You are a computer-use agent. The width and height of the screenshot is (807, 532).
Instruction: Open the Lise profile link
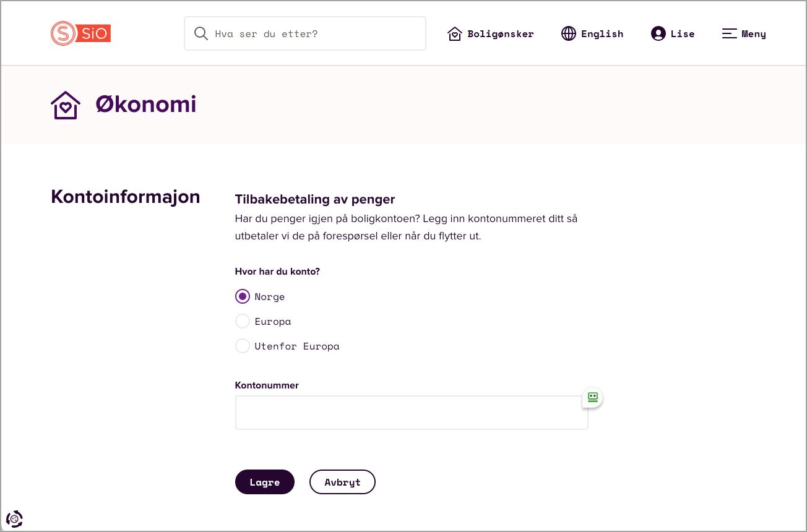coord(682,34)
